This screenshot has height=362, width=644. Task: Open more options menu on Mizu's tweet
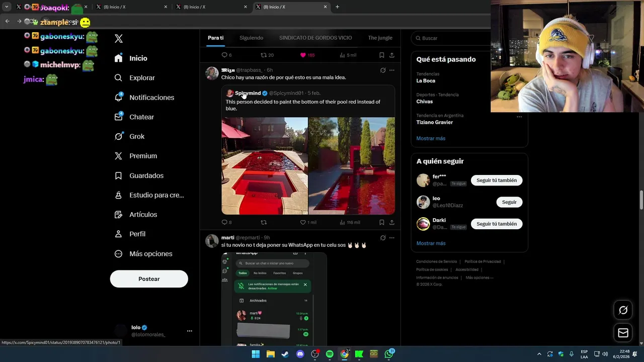392,70
